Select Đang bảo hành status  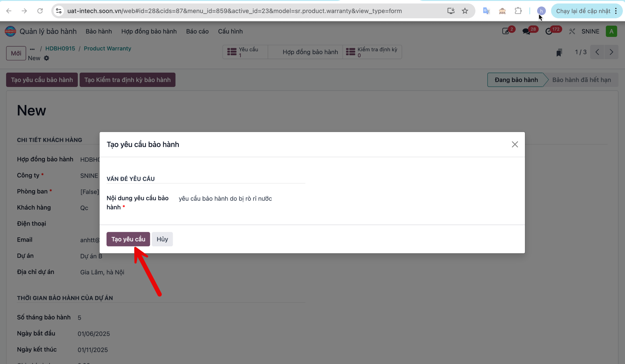[516, 80]
